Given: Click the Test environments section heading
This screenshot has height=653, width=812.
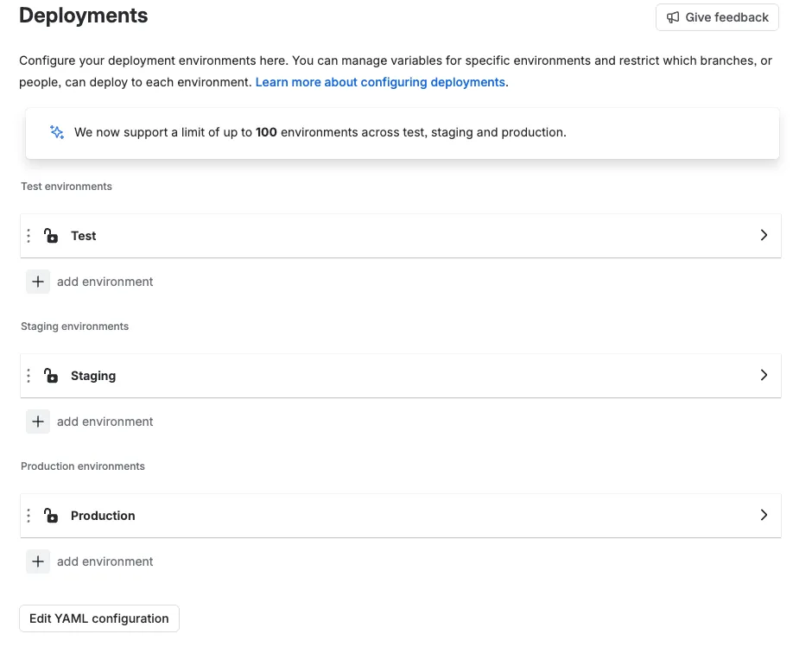Looking at the screenshot, I should coord(67,187).
